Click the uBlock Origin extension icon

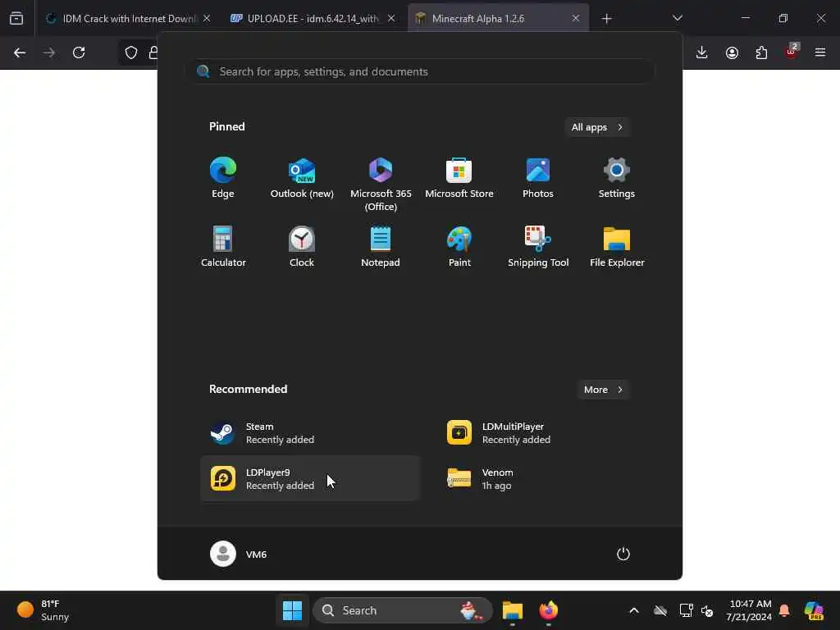[792, 52]
